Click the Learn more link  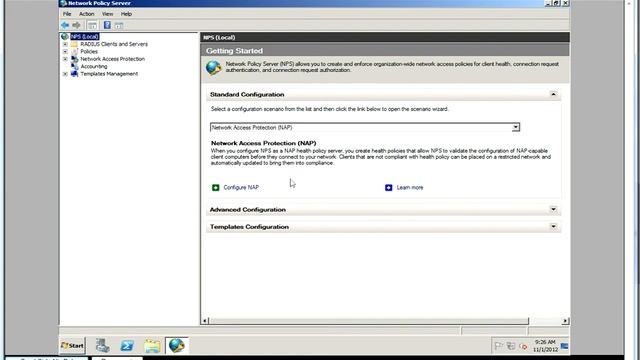point(410,187)
